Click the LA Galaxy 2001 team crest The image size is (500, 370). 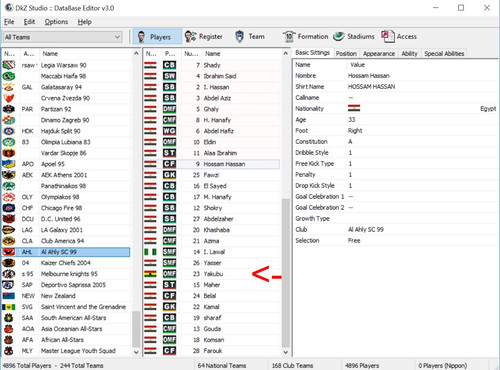tap(9, 230)
